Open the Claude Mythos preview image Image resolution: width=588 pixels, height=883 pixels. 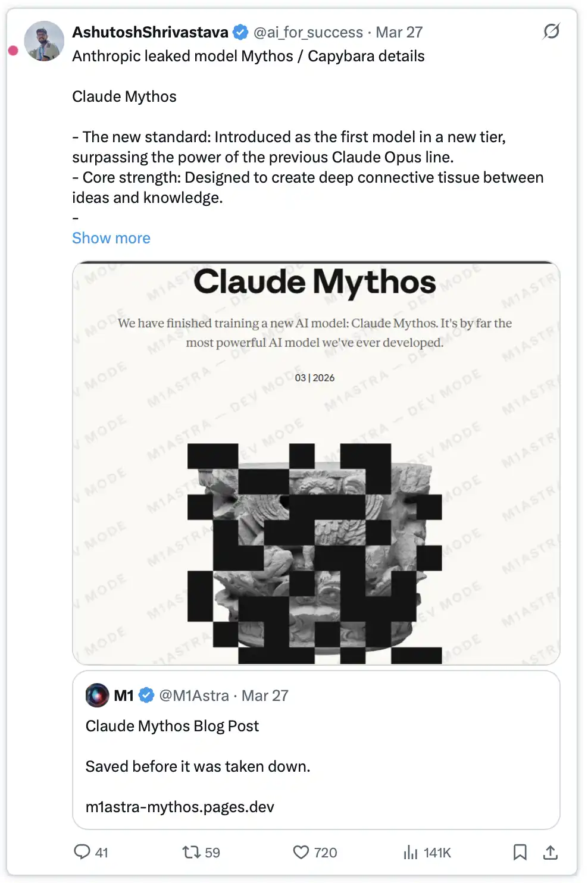click(316, 463)
